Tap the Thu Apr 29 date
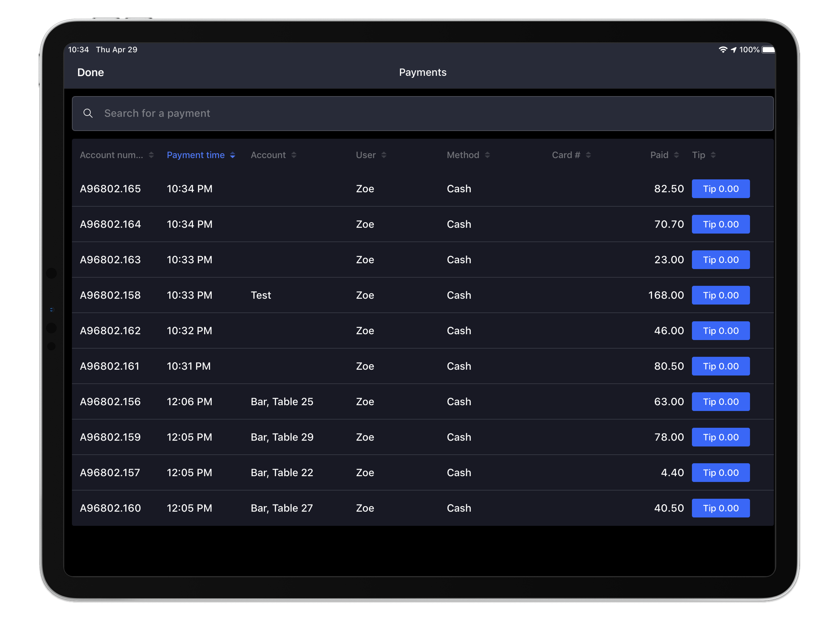 116,50
